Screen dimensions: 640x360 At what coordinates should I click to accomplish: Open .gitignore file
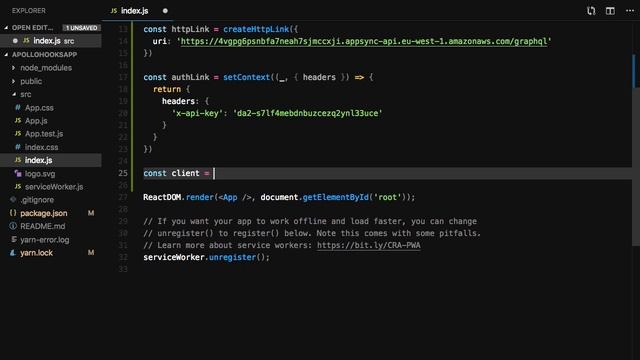point(37,200)
